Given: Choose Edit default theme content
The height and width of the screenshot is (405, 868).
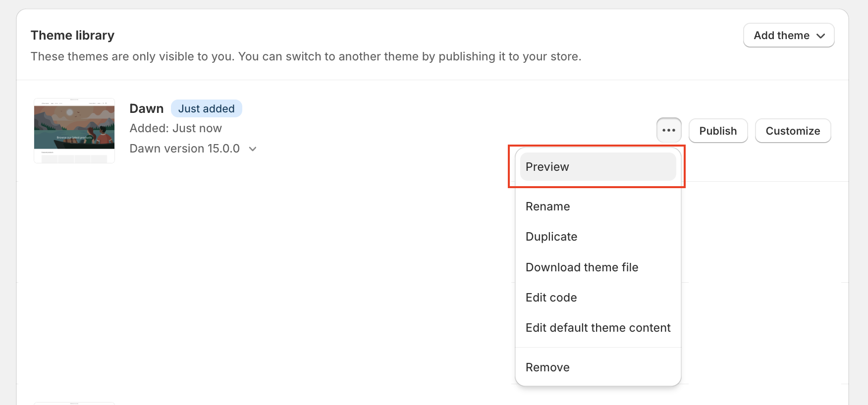Looking at the screenshot, I should 598,328.
